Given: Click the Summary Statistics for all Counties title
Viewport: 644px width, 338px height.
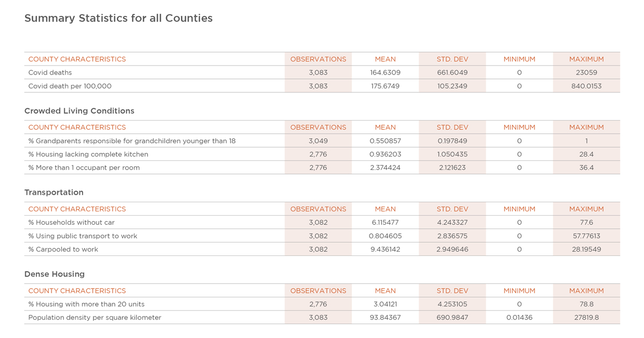Looking at the screenshot, I should click(119, 18).
